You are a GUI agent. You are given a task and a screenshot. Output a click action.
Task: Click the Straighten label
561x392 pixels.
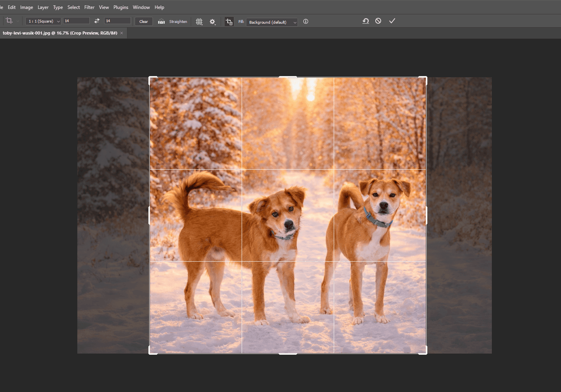tap(178, 21)
